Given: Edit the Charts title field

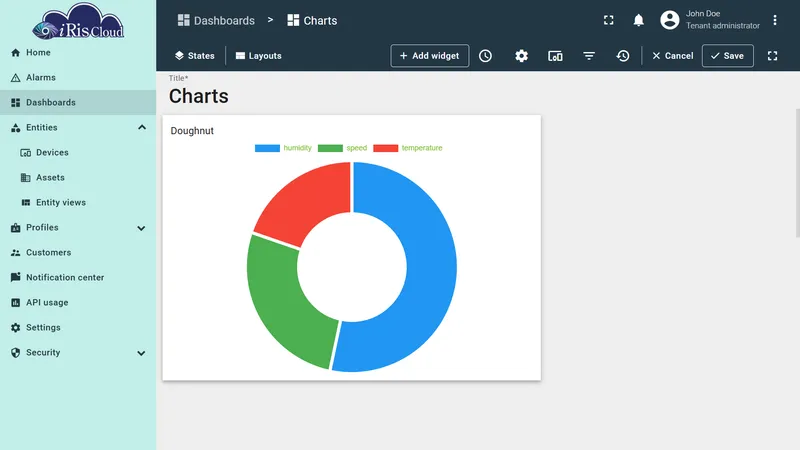Looking at the screenshot, I should click(199, 96).
